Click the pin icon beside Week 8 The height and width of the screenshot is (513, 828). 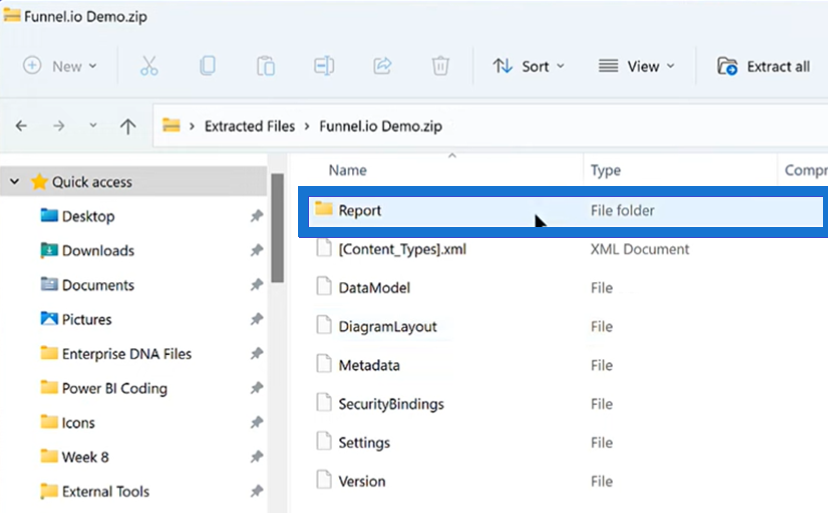[x=257, y=456]
